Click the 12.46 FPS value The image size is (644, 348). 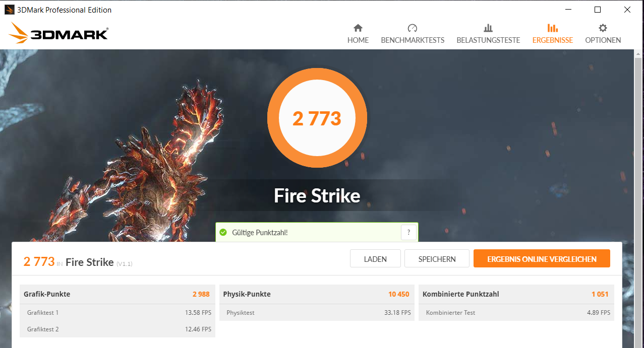tap(198, 329)
